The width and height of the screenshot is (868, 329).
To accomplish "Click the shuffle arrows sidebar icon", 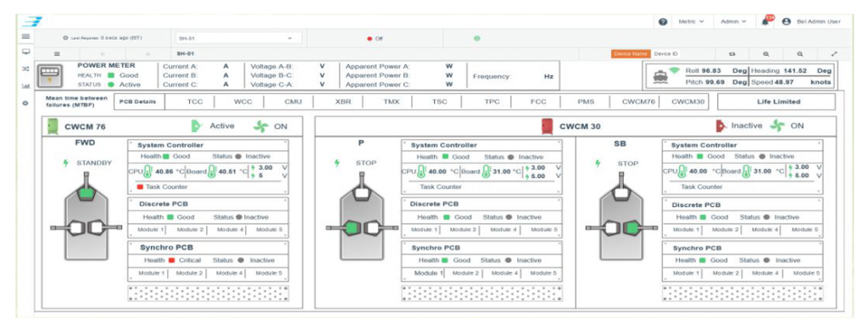I will click(25, 69).
